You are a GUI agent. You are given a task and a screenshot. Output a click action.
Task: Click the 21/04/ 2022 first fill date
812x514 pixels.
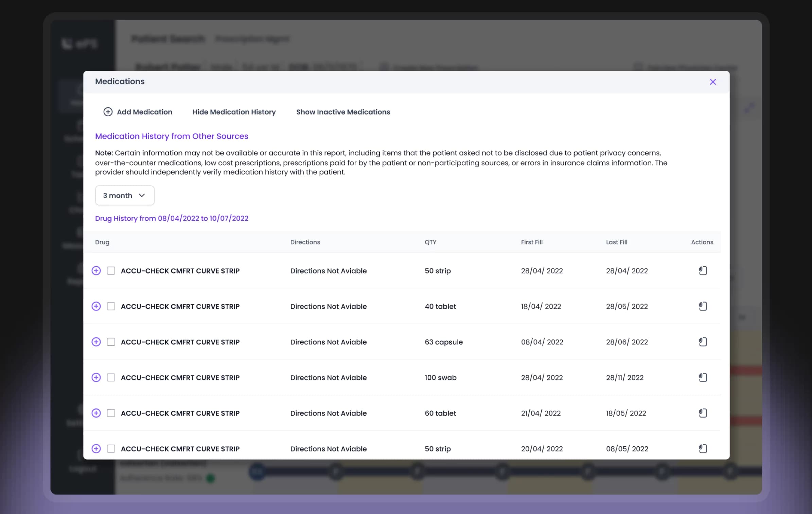pyautogui.click(x=541, y=413)
